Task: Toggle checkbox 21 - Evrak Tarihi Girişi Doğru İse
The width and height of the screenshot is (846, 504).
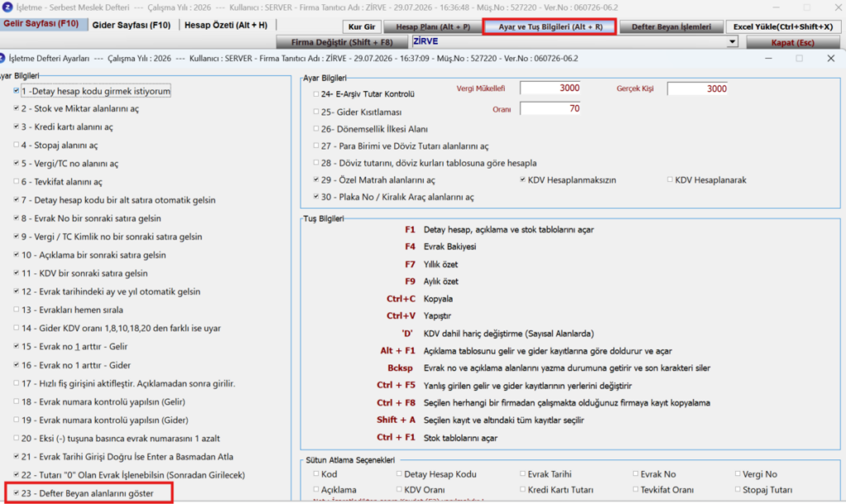Action: (x=17, y=457)
